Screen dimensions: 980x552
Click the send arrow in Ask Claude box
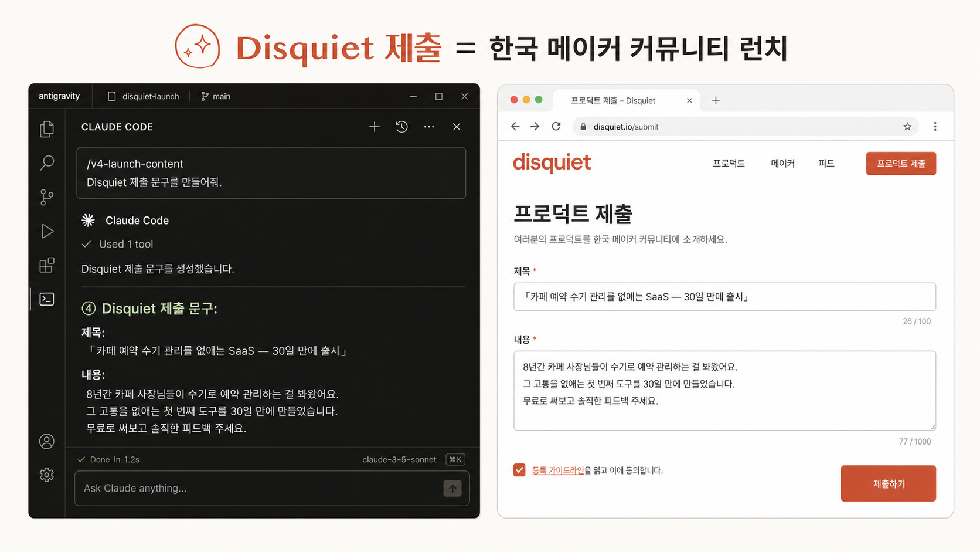(452, 488)
